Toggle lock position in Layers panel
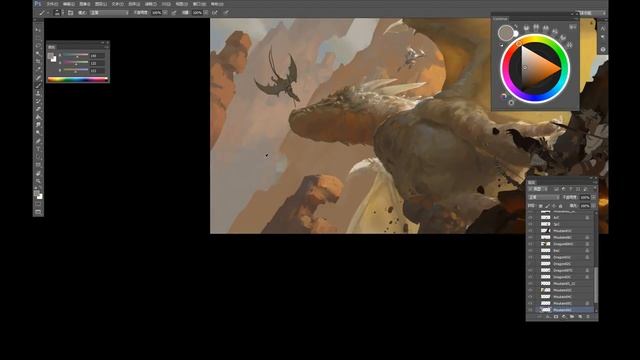The height and width of the screenshot is (360, 640). tap(554, 206)
